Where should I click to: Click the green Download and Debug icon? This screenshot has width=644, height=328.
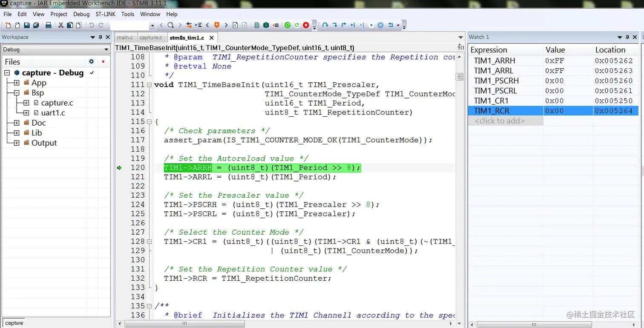point(287,26)
